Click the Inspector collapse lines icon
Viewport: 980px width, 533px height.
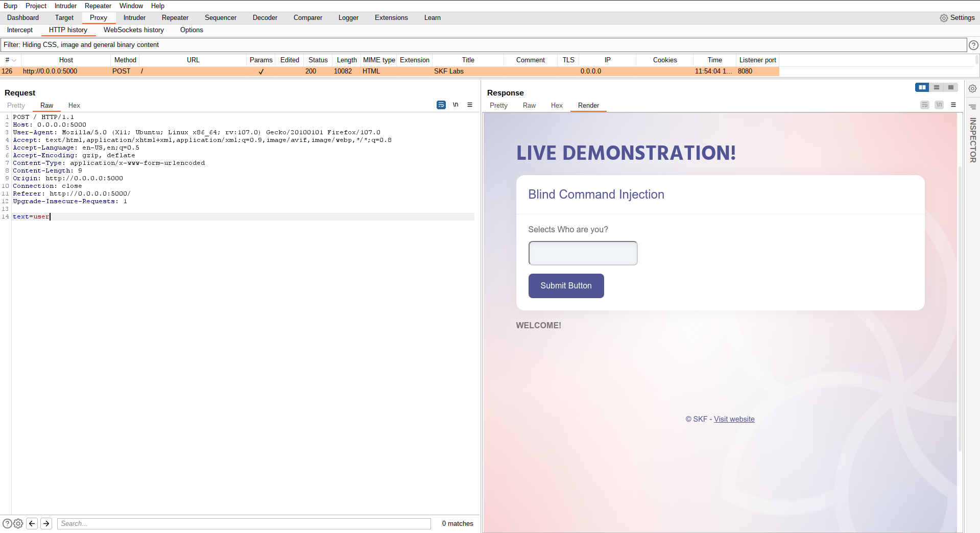coord(973,107)
